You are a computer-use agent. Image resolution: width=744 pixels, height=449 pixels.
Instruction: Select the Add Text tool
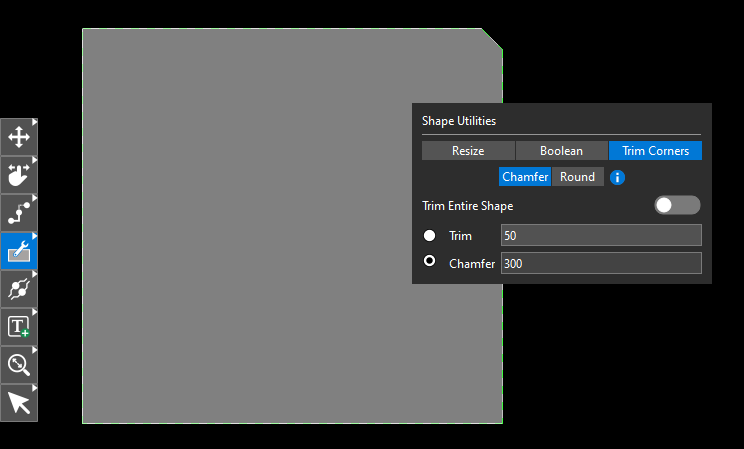[x=19, y=327]
